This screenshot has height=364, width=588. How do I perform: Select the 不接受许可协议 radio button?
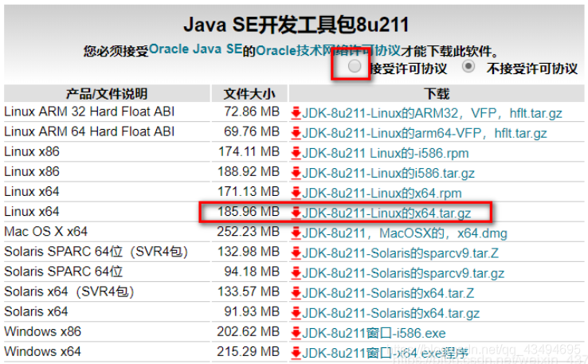pyautogui.click(x=468, y=67)
